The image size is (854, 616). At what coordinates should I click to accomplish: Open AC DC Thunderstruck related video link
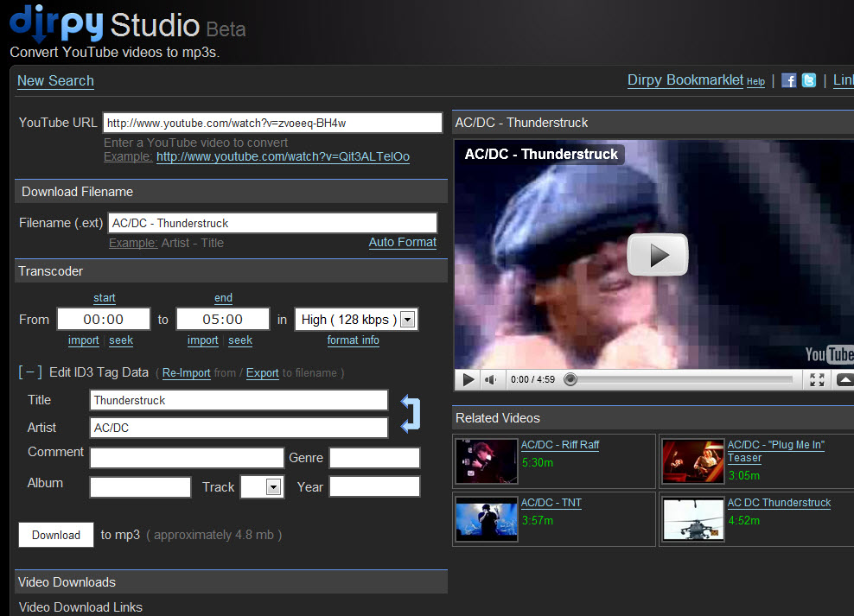pos(780,502)
